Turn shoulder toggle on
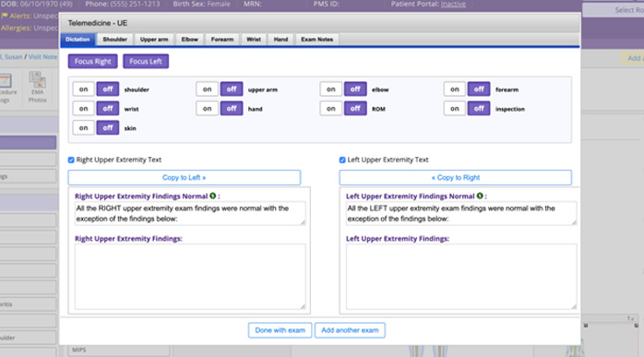 point(83,89)
